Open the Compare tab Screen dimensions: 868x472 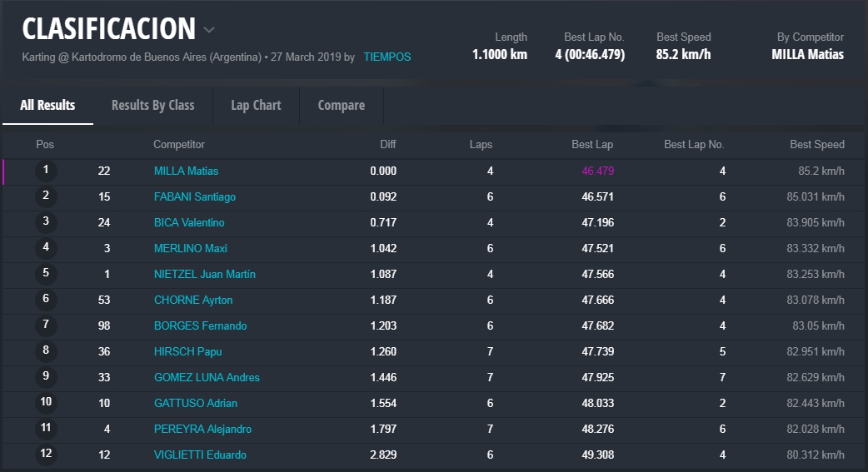coord(341,105)
